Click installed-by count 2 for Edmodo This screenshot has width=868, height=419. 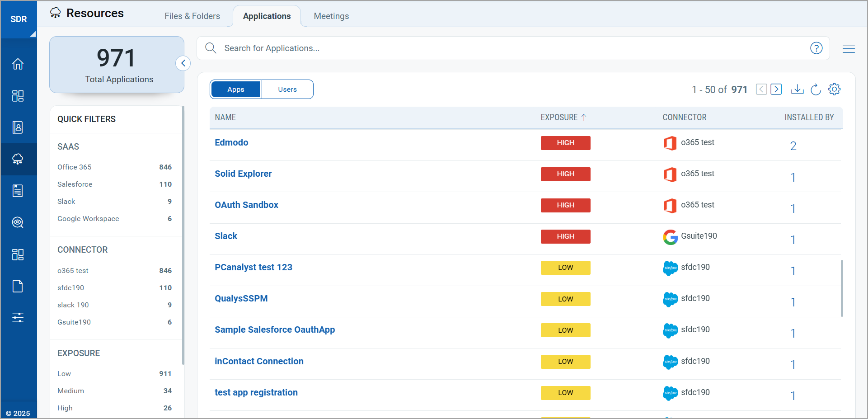793,146
